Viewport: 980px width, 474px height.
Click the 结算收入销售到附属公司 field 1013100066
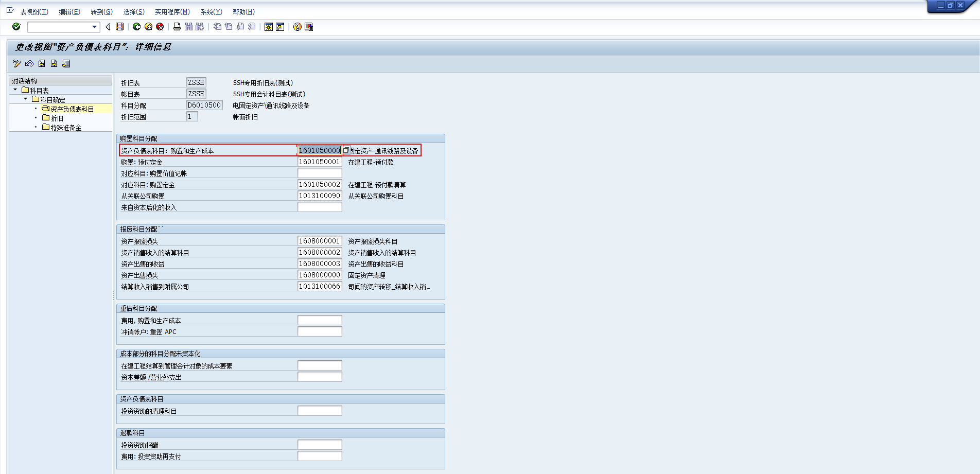pos(320,286)
